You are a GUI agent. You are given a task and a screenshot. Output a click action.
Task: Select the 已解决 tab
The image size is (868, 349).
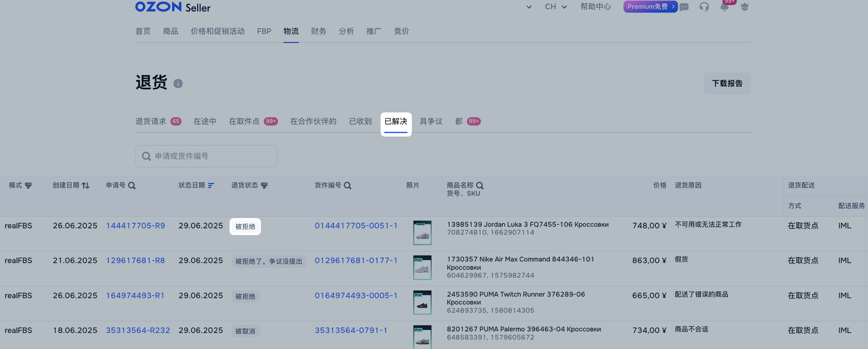[x=396, y=122]
